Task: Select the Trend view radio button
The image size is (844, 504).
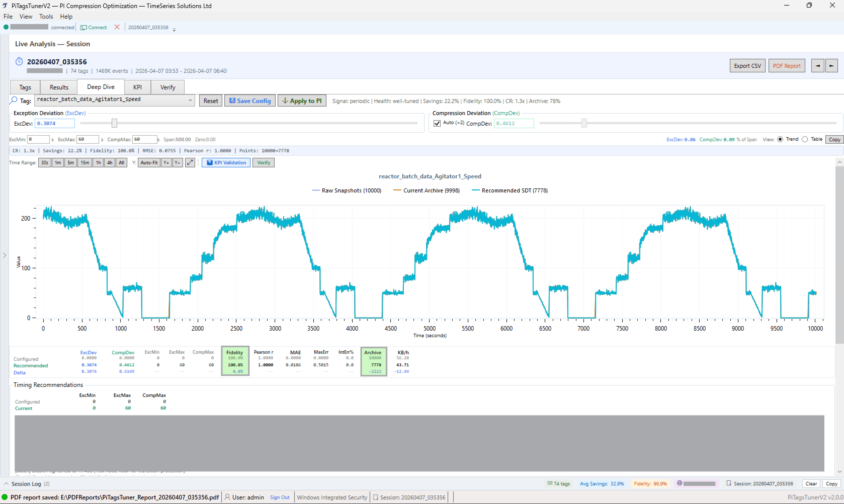Action: 780,139
